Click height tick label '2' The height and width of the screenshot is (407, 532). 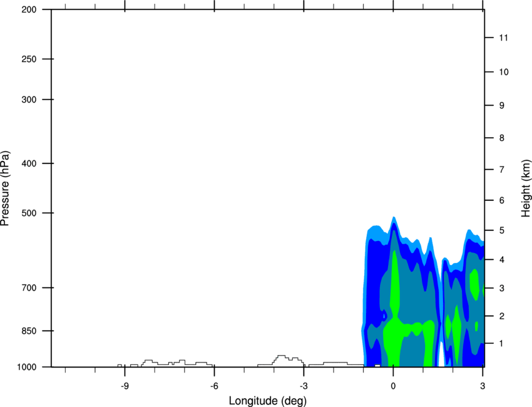pyautogui.click(x=502, y=316)
